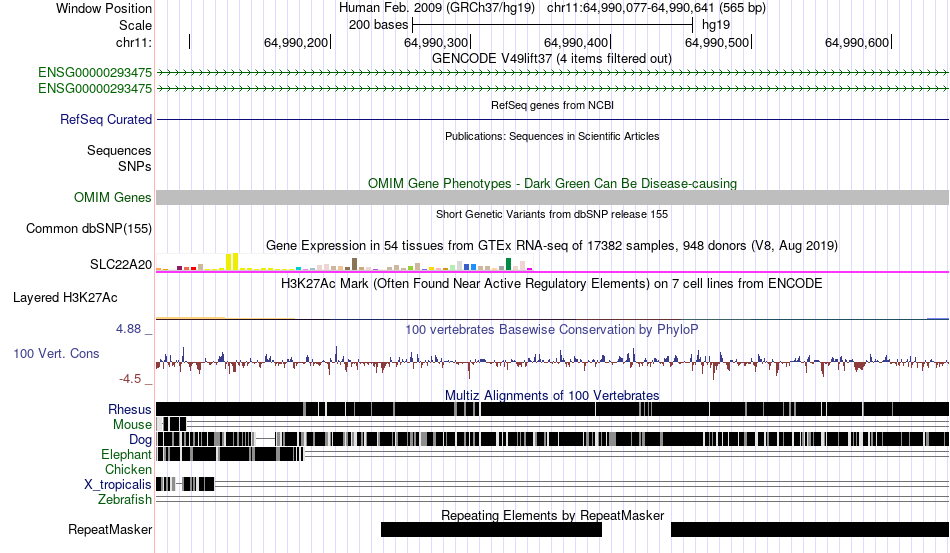
Task: Click the H3K27Ac Mark track title
Action: (551, 283)
